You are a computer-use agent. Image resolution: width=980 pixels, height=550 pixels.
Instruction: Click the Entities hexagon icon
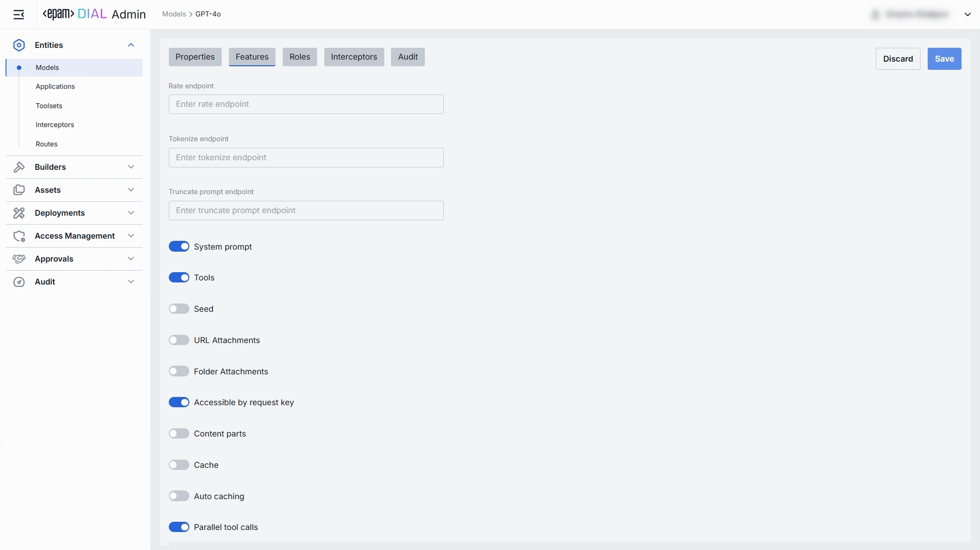[x=19, y=45]
